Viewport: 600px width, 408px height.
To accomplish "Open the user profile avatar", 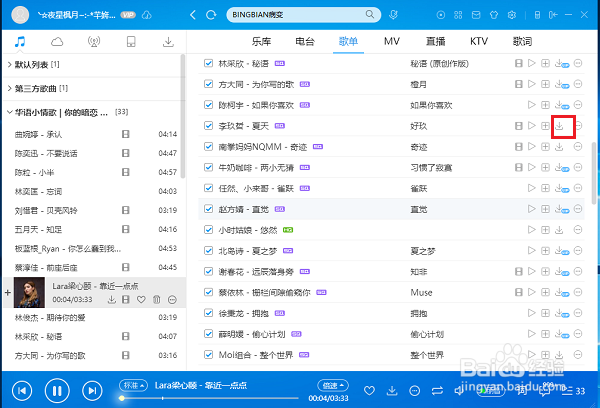I will (20, 15).
